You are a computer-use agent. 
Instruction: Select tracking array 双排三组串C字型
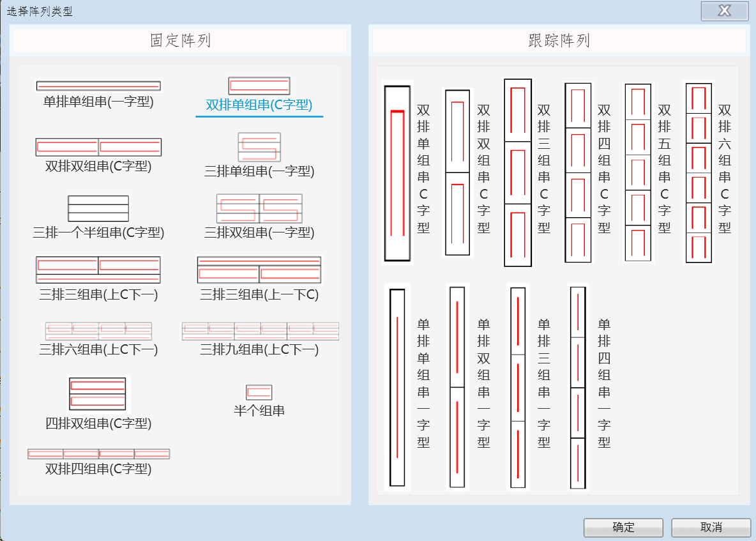click(x=518, y=172)
